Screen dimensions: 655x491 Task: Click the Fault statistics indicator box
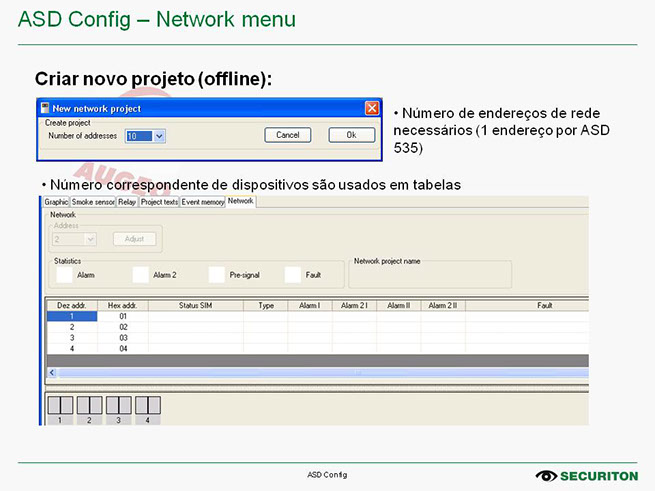(x=292, y=273)
